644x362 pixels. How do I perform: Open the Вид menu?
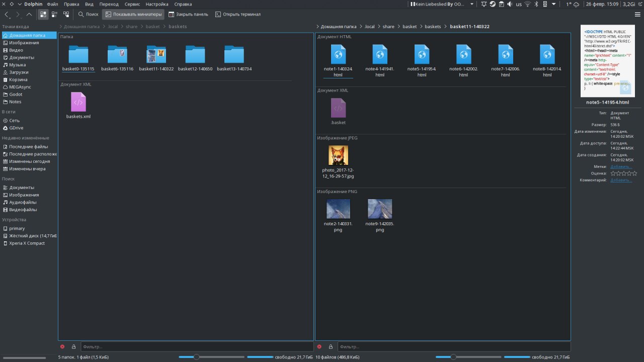(x=89, y=4)
